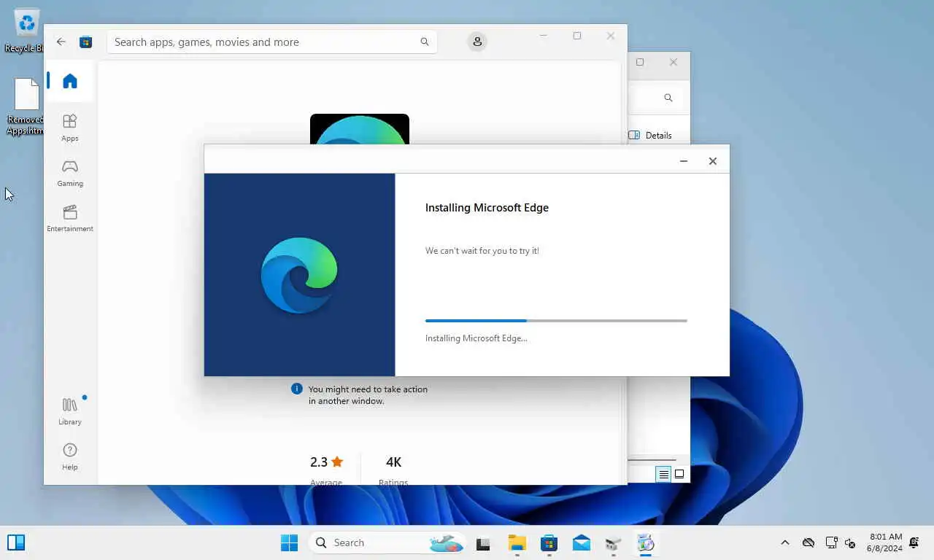Open the notifications bell icon
Viewport: 934px width, 560px height.
point(914,542)
